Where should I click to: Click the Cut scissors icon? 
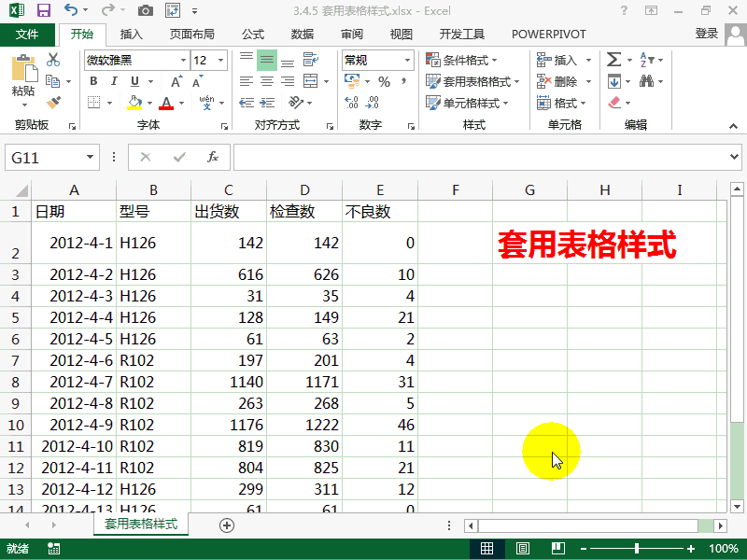tap(53, 60)
